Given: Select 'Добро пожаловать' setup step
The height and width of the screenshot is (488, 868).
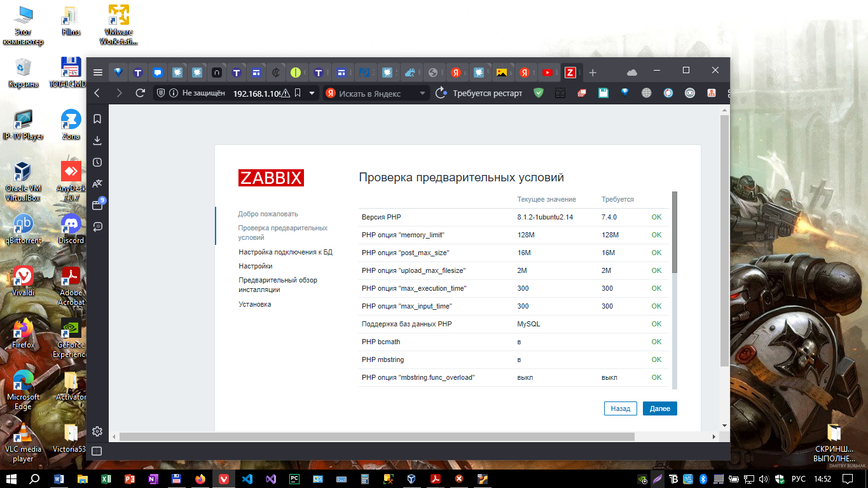Looking at the screenshot, I should pyautogui.click(x=268, y=214).
